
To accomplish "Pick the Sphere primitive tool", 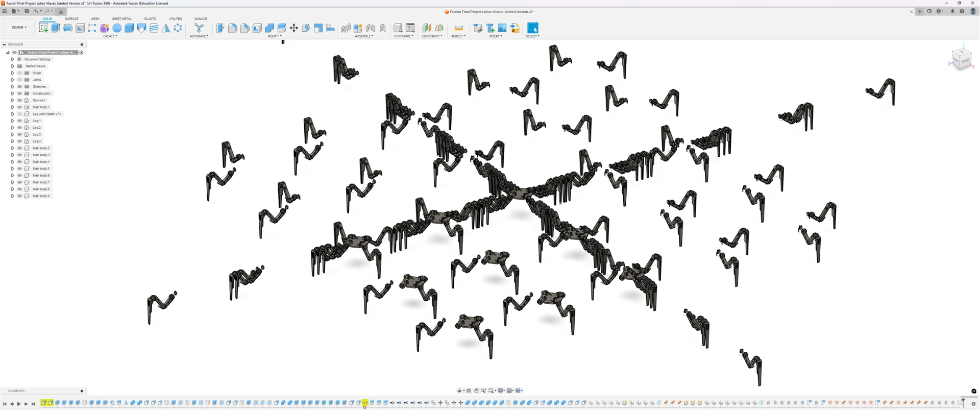I will click(117, 28).
